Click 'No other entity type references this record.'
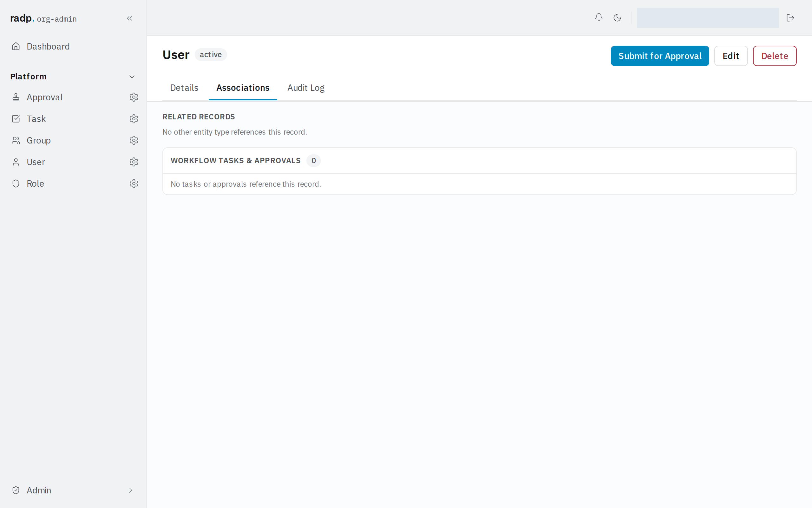The width and height of the screenshot is (812, 508). pos(235,132)
